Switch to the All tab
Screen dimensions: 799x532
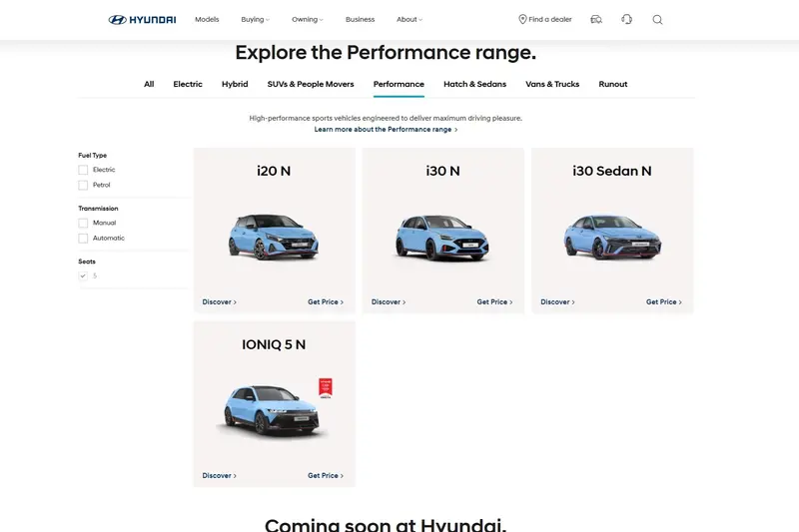149,84
